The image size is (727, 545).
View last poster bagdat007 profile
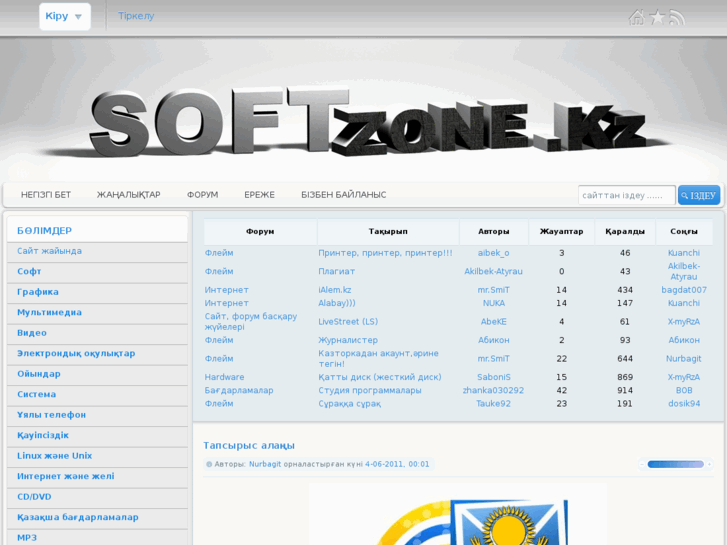pos(684,290)
